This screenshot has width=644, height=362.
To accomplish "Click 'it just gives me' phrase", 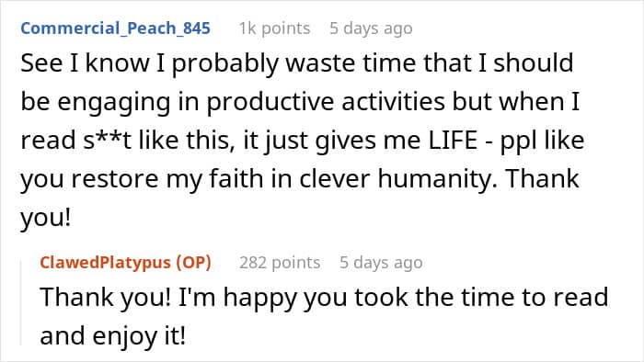I will pos(332,141).
